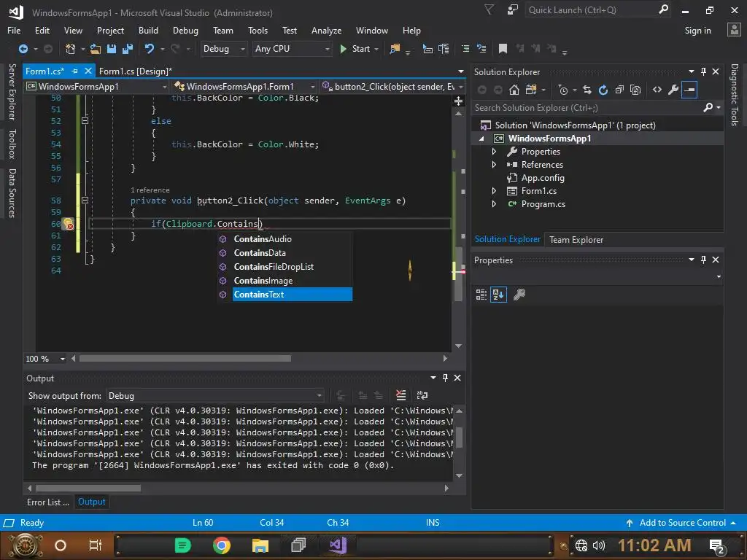Screen dimensions: 747x560
Task: Click the Quick Launch search box
Action: pos(591,9)
